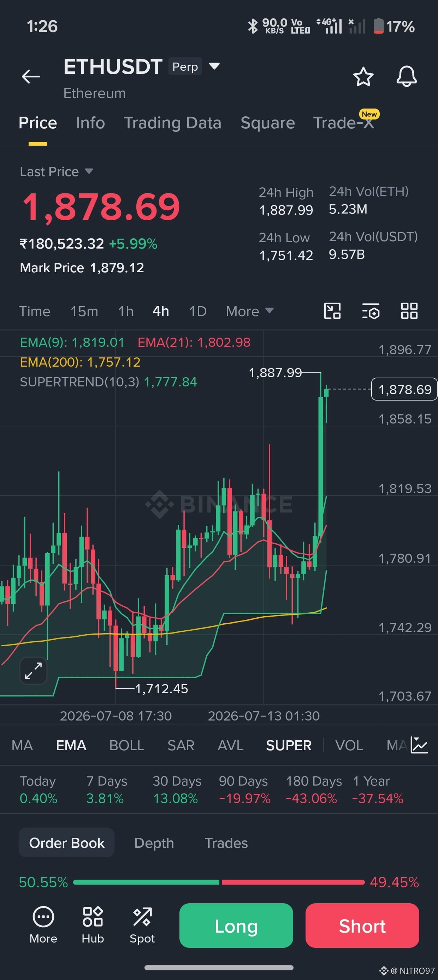Switch to the Info tab
The height and width of the screenshot is (980, 438).
90,123
